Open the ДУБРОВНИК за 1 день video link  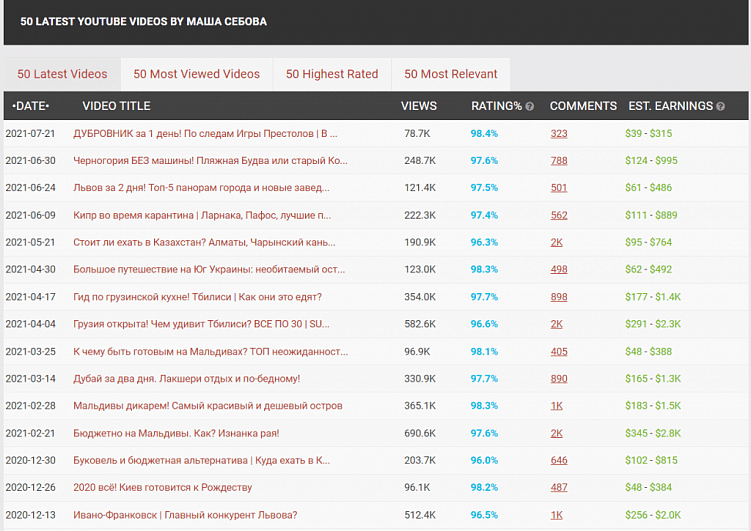[x=205, y=133]
